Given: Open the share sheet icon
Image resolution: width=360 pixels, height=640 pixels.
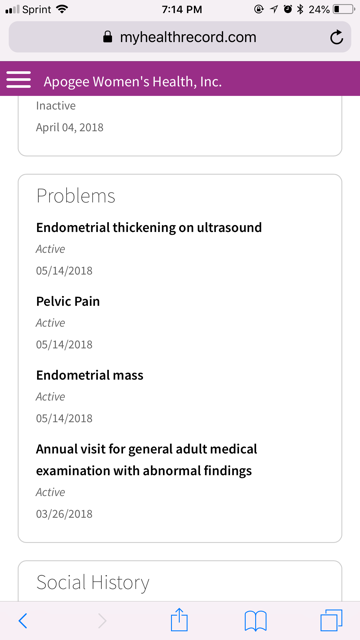Looking at the screenshot, I should coord(179,620).
